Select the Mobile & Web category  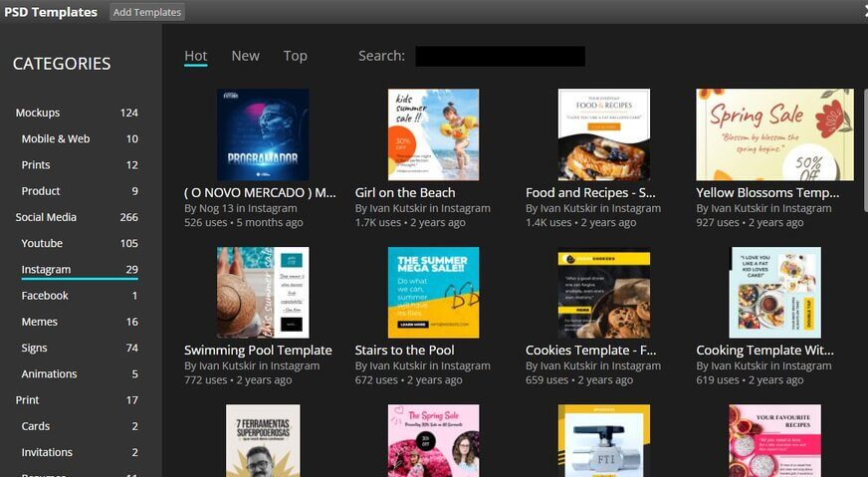(x=80, y=138)
